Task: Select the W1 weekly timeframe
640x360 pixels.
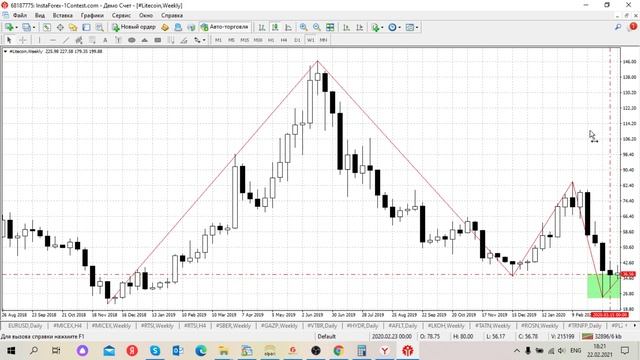Action: tap(311, 40)
